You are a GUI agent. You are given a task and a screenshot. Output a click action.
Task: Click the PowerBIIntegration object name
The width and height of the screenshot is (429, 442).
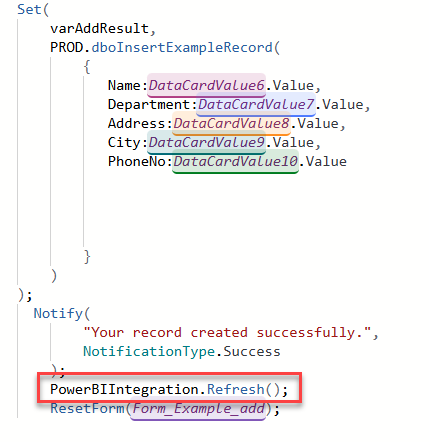pyautogui.click(x=124, y=389)
